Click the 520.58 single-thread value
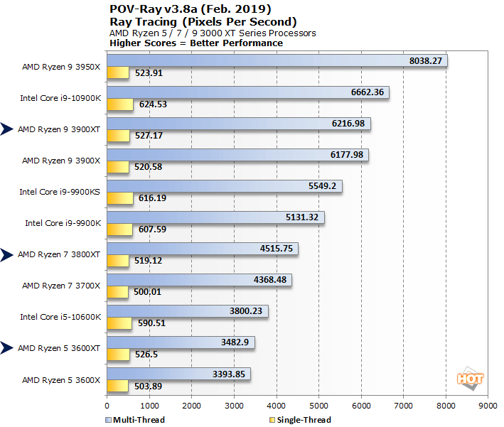 [x=148, y=167]
